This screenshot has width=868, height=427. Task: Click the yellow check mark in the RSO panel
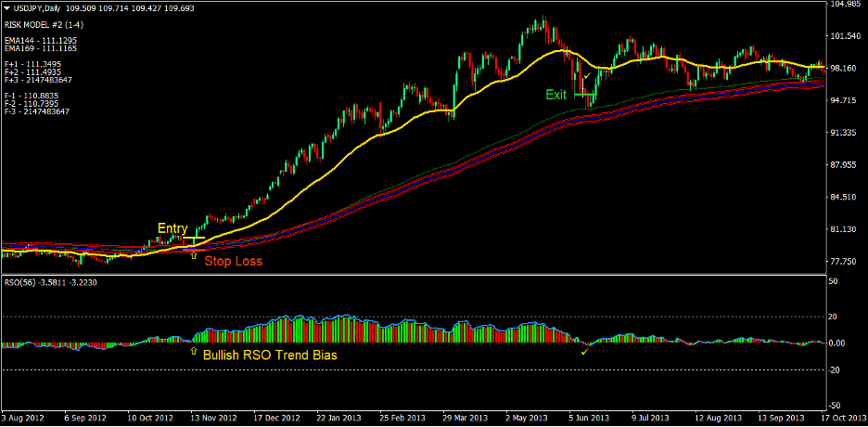(583, 352)
